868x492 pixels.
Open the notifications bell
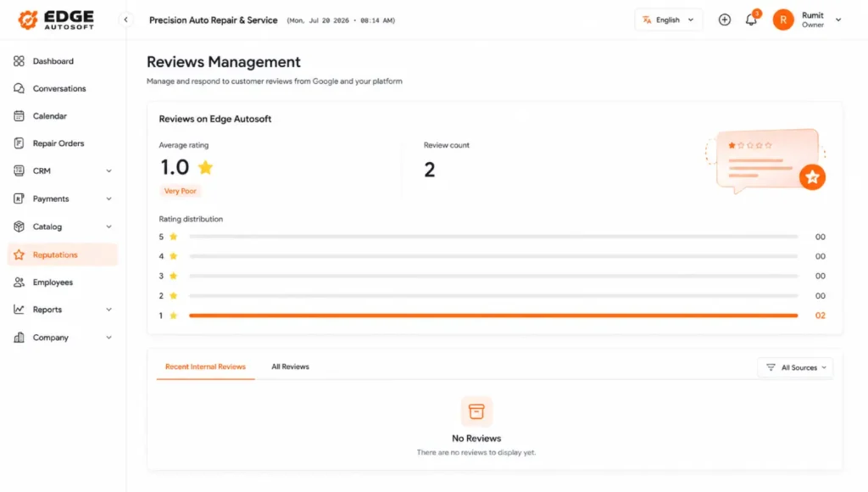751,20
